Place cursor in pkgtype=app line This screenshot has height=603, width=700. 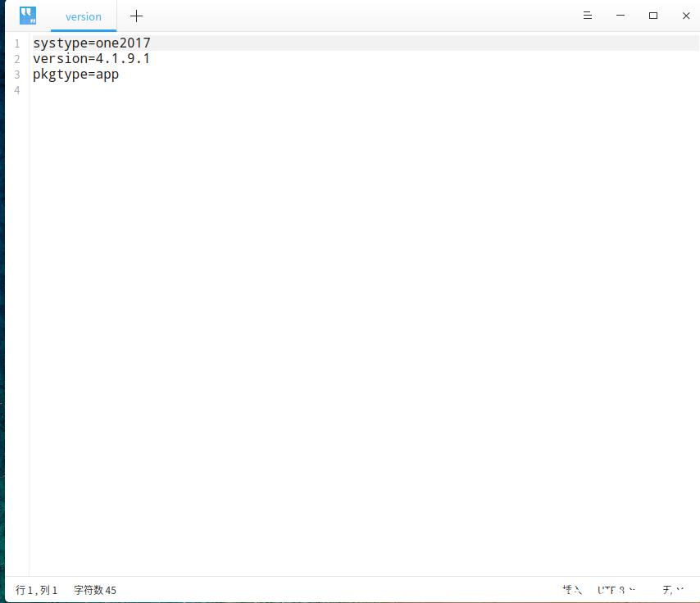pos(76,75)
